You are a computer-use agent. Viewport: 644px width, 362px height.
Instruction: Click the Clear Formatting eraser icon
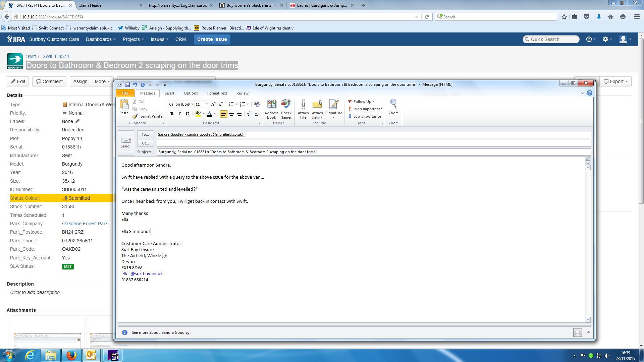(257, 104)
